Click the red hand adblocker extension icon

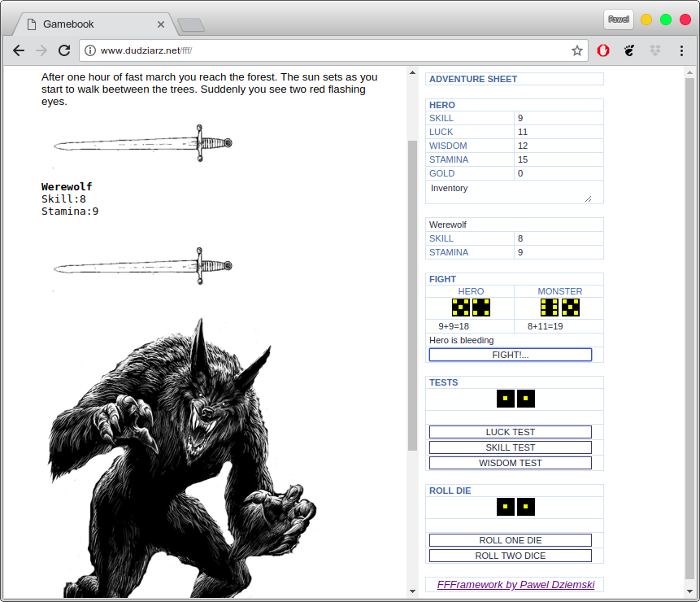coord(603,50)
